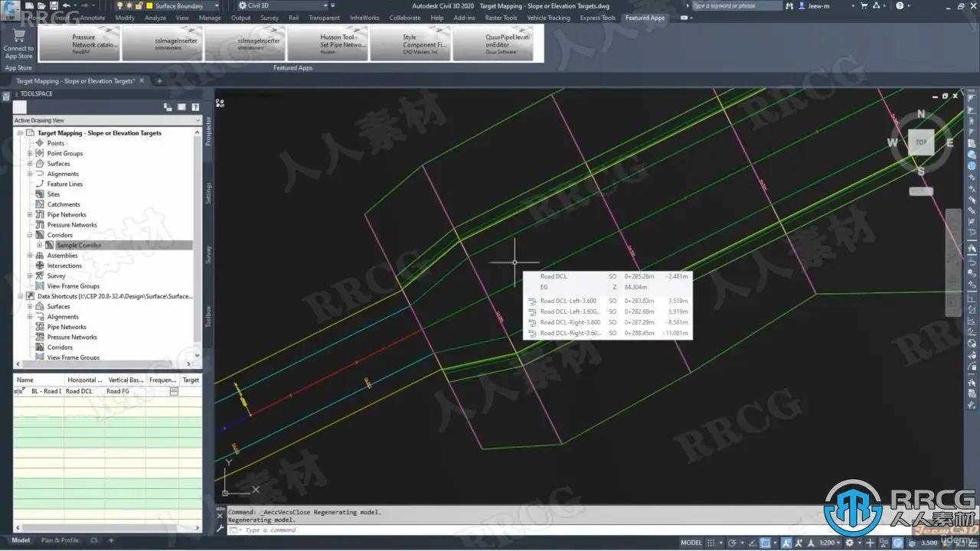Switch to the Survey ribbon tab
The image size is (980, 551).
pos(269,18)
